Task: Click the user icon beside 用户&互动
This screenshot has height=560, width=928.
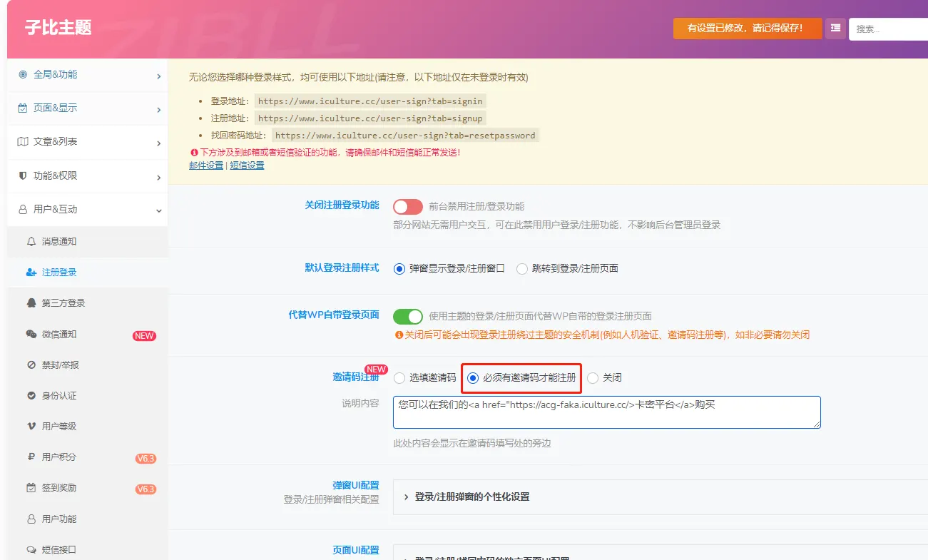Action: (x=23, y=210)
